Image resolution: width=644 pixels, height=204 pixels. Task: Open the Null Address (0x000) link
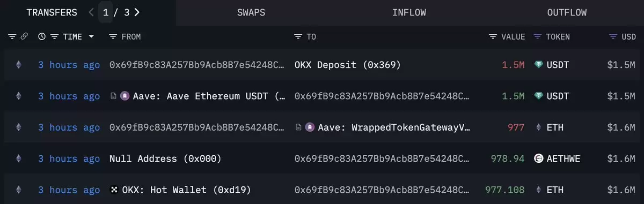[x=165, y=158]
